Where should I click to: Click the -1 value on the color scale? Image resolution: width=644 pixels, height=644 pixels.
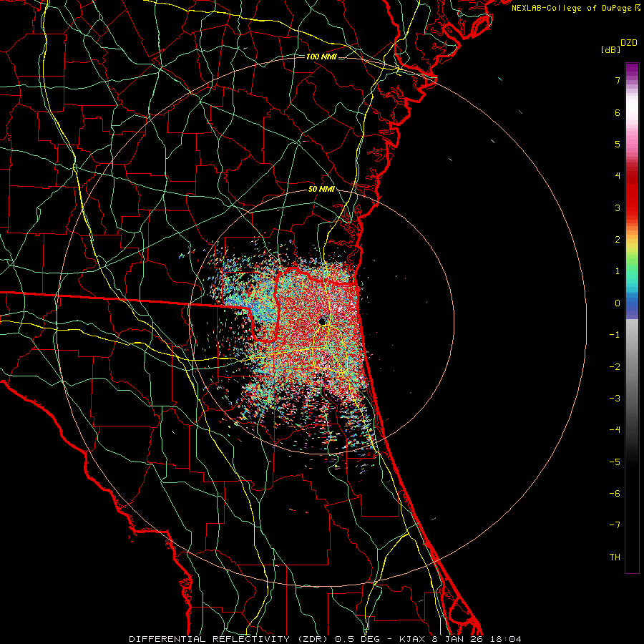click(615, 335)
